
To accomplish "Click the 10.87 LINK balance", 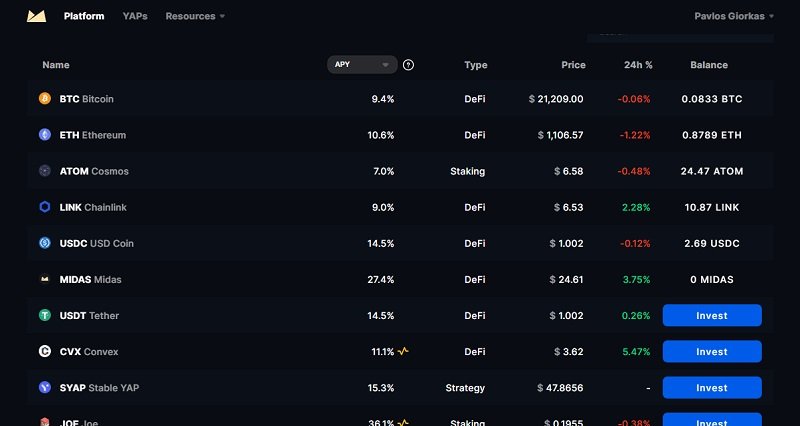I will (x=712, y=208).
